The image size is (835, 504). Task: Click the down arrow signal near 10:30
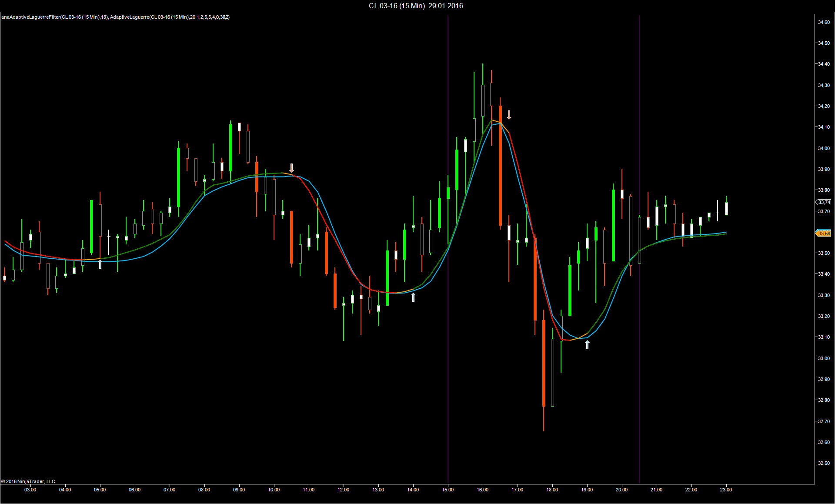(291, 168)
